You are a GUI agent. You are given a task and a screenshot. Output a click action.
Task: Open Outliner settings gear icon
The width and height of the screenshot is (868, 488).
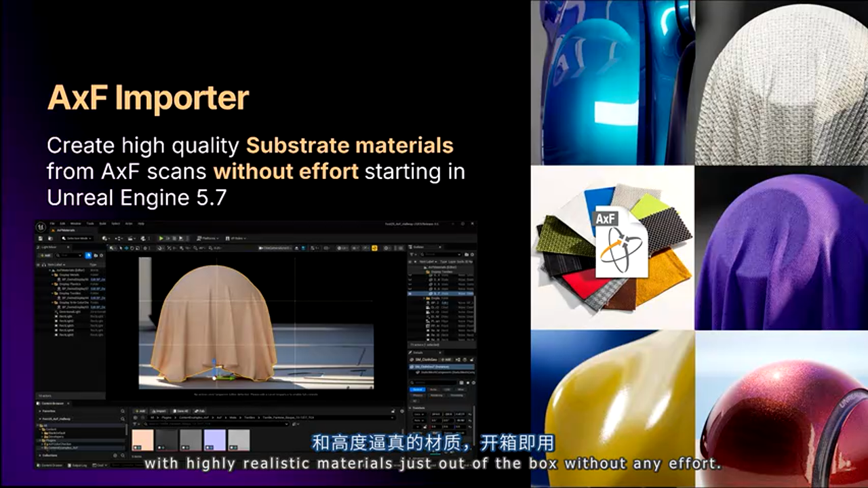[x=472, y=255]
